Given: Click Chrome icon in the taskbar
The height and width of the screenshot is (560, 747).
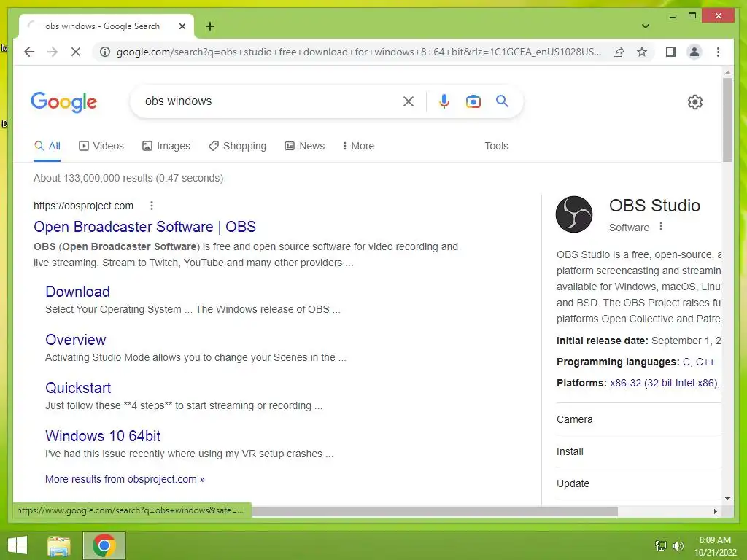Looking at the screenshot, I should pyautogui.click(x=104, y=545).
